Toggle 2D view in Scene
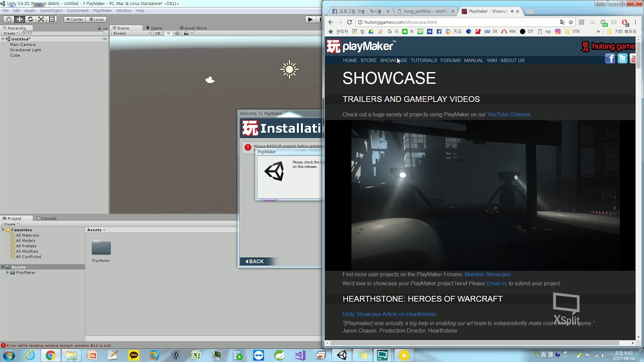Screen dimensions: 644x362 [x=157, y=34]
